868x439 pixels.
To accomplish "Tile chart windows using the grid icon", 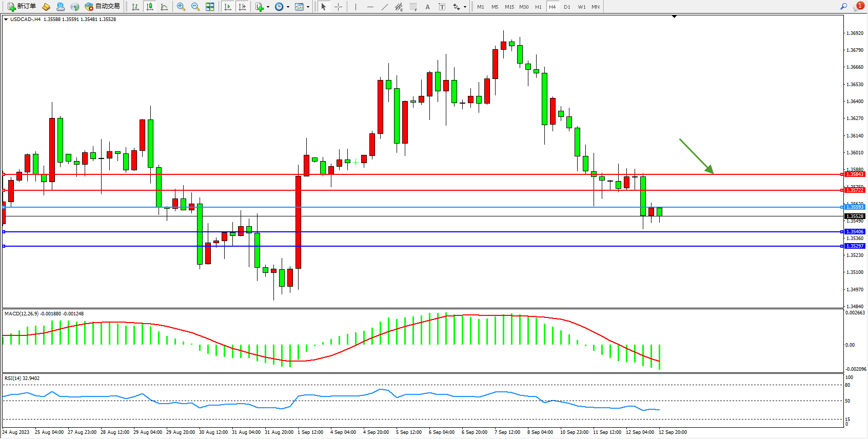I will 210,7.
